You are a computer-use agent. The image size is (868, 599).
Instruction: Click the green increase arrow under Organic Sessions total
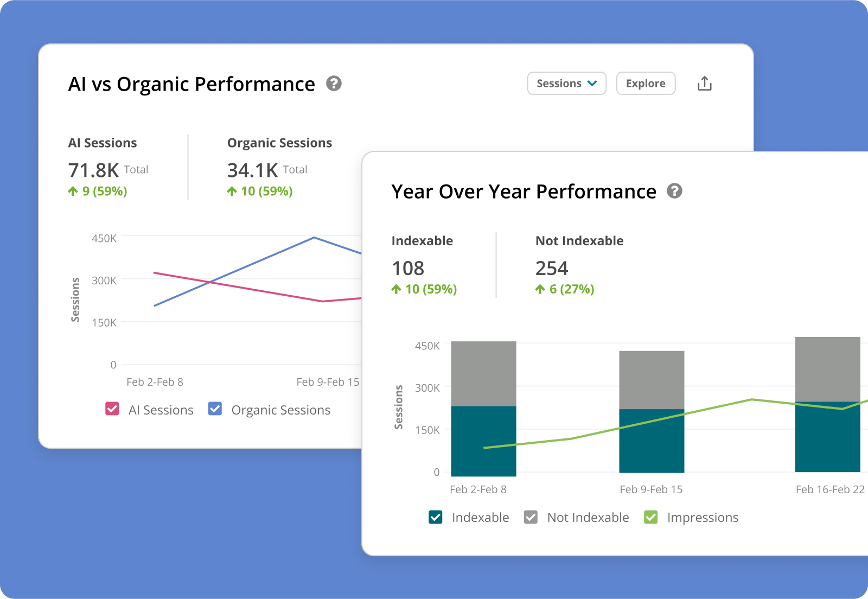point(231,191)
